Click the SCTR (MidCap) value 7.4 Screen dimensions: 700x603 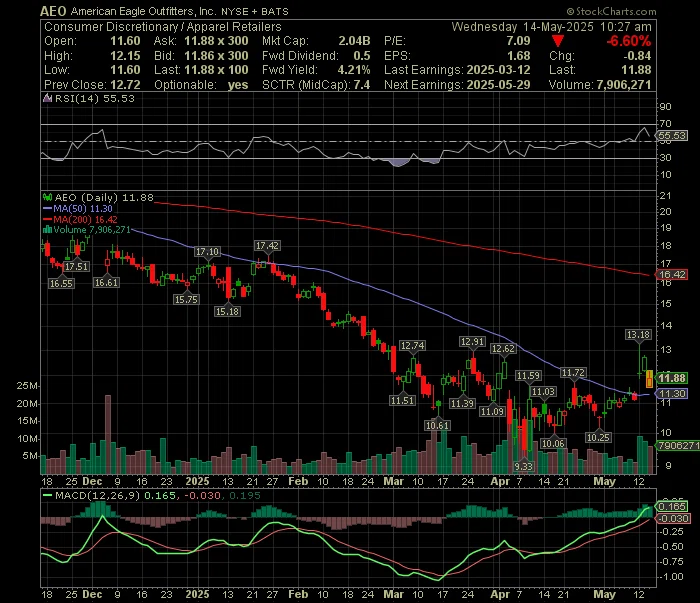point(362,85)
